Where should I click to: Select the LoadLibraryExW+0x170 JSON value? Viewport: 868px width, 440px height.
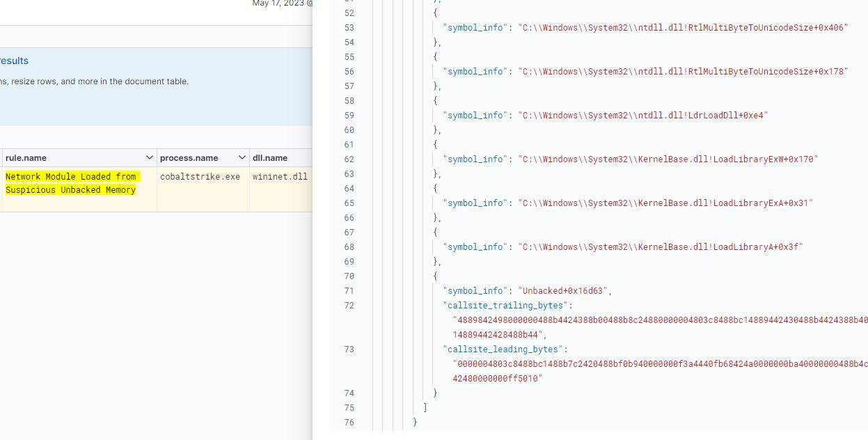(668, 159)
